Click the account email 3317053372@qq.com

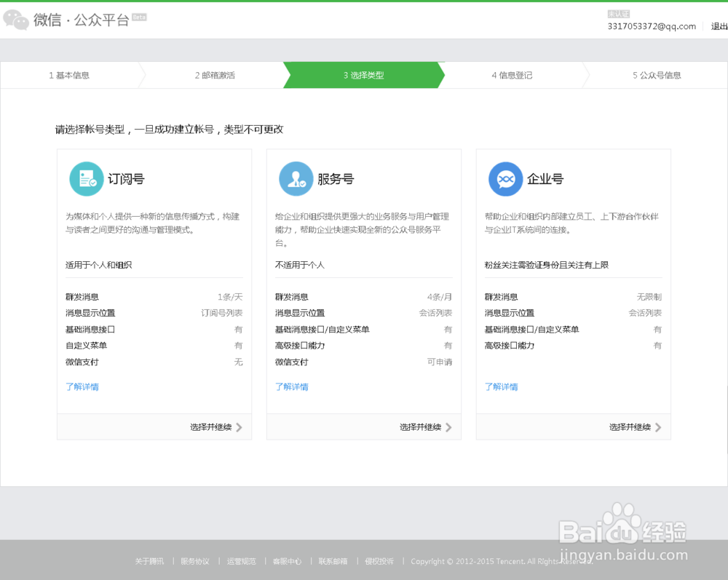pyautogui.click(x=652, y=26)
